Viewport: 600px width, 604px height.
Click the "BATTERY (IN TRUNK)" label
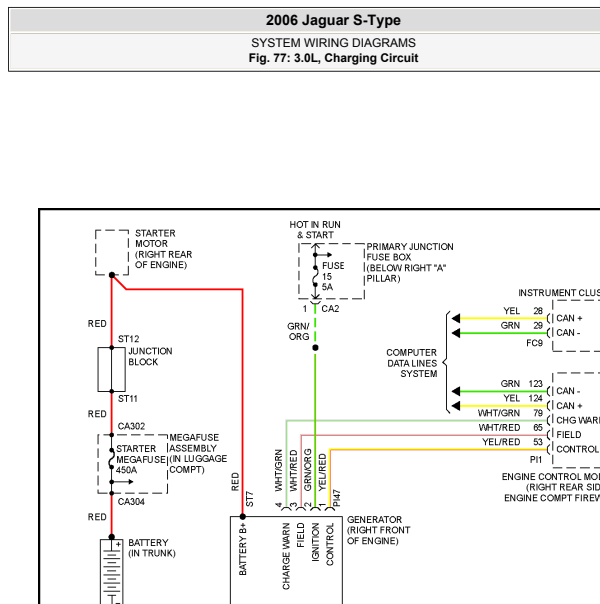point(152,548)
